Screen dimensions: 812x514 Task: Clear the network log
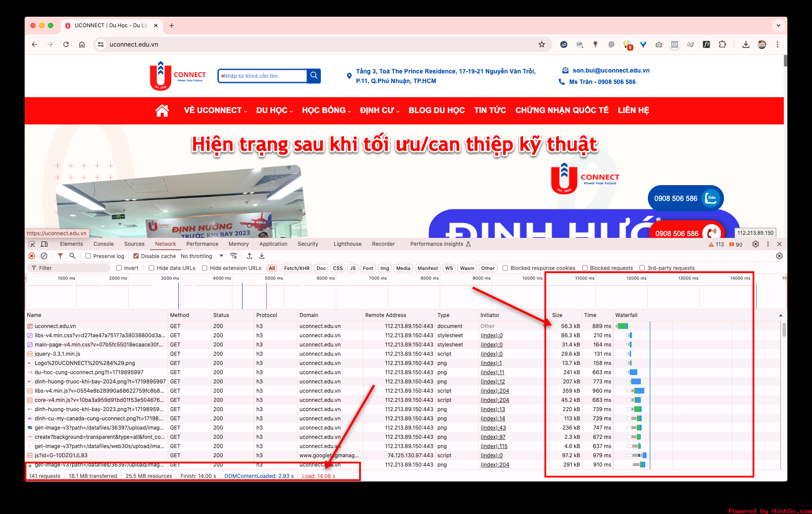(44, 256)
